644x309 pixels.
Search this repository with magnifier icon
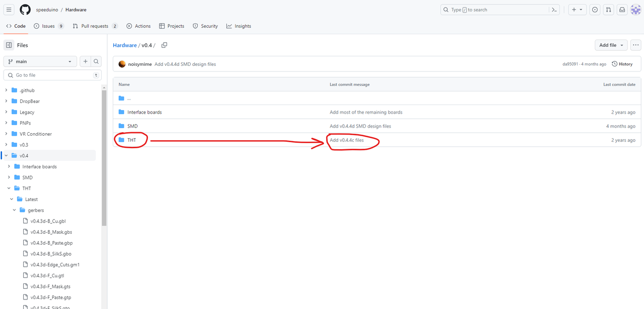[96, 61]
